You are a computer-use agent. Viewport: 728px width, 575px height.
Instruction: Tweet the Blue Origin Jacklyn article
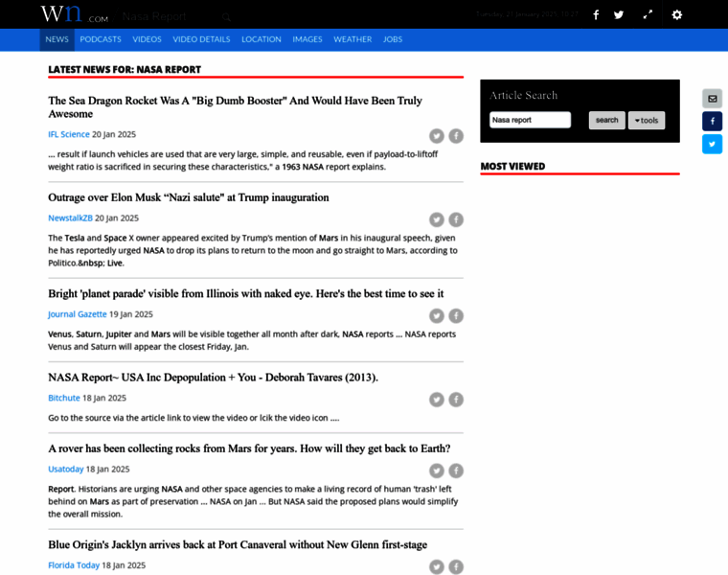(437, 566)
